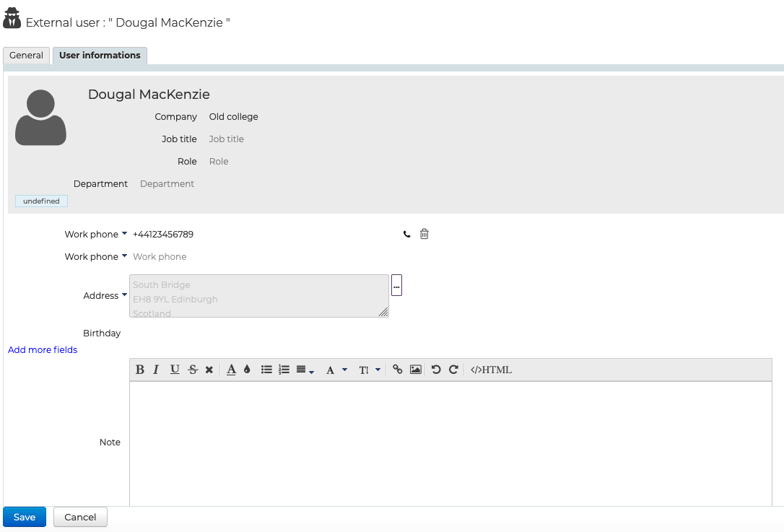Delete the +44123456789 phone entry
This screenshot has width=784, height=532.
[x=424, y=234]
